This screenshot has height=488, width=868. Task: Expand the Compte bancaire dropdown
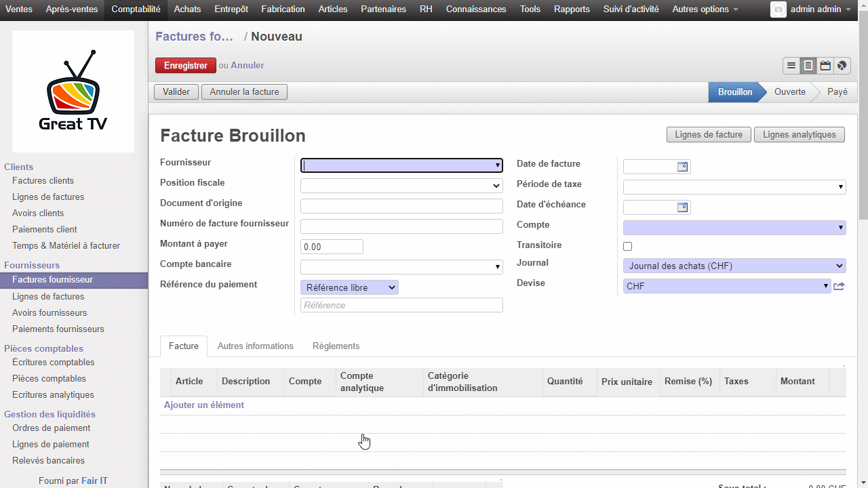498,267
